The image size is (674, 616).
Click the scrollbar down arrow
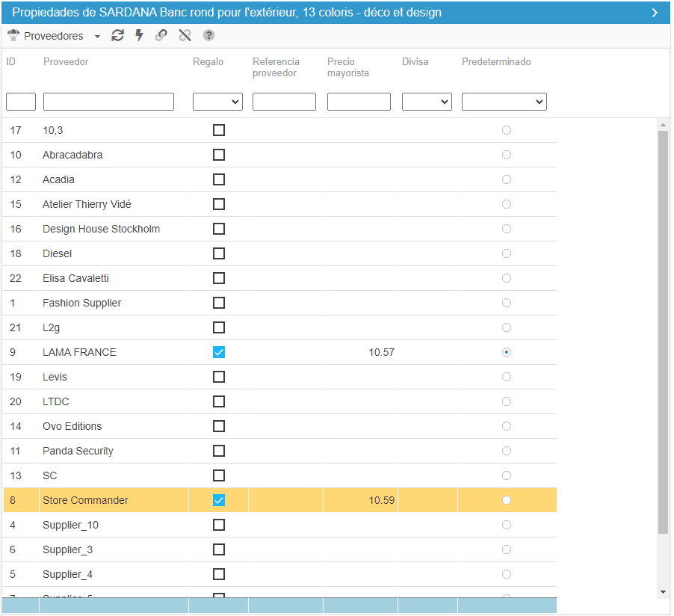click(664, 591)
